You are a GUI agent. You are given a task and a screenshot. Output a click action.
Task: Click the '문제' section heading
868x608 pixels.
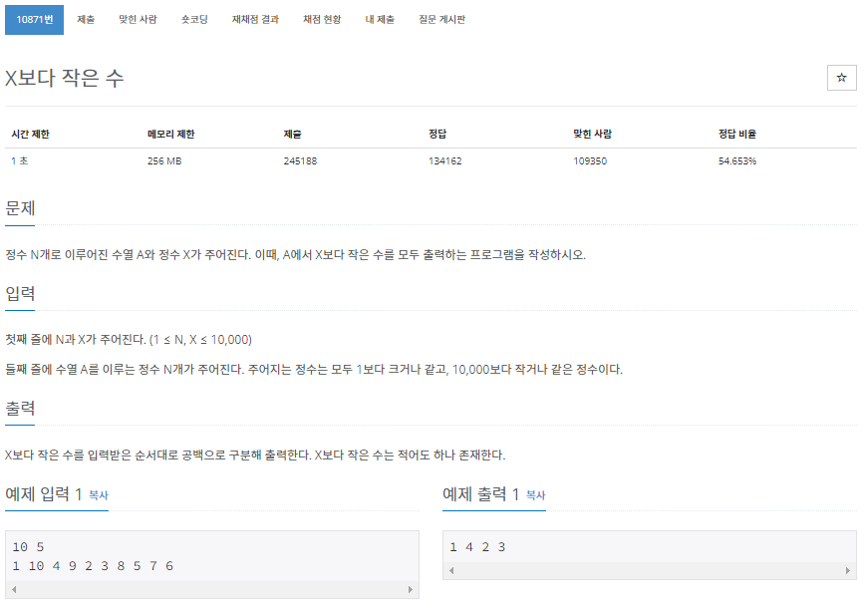pos(20,208)
